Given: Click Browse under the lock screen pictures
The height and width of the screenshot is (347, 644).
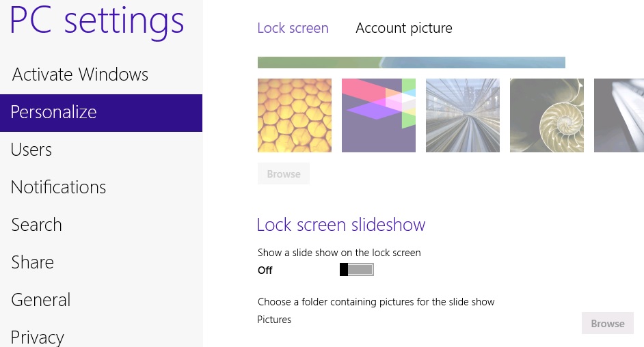Looking at the screenshot, I should pos(284,174).
